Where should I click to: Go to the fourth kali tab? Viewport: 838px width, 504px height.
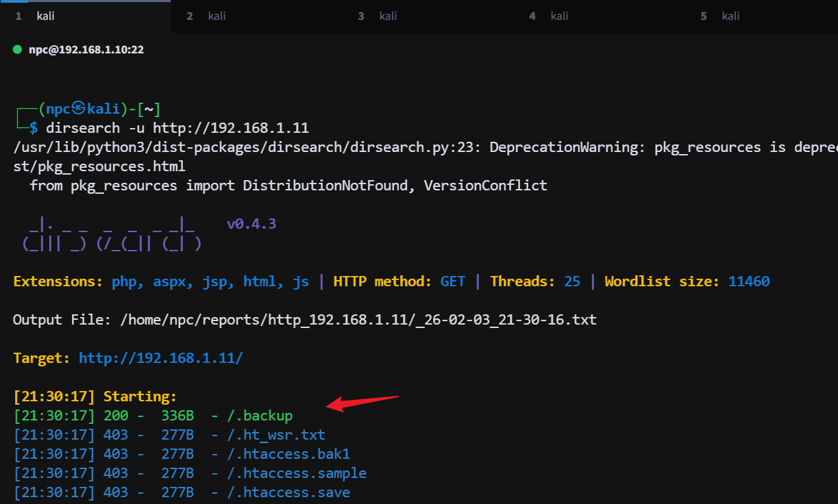559,16
